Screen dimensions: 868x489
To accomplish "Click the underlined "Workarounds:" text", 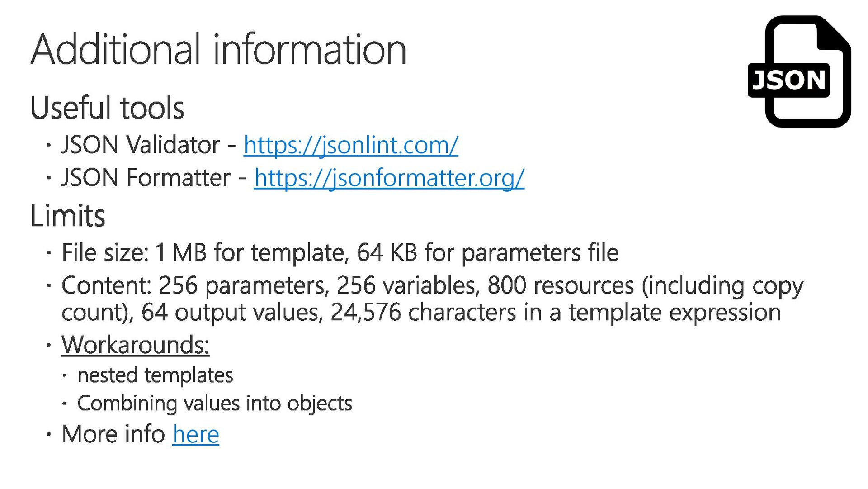I will pyautogui.click(x=135, y=345).
